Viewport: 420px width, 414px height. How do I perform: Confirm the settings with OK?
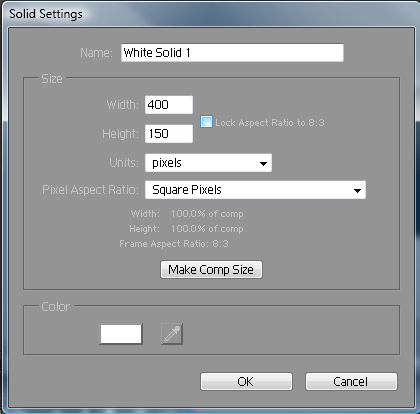246,381
